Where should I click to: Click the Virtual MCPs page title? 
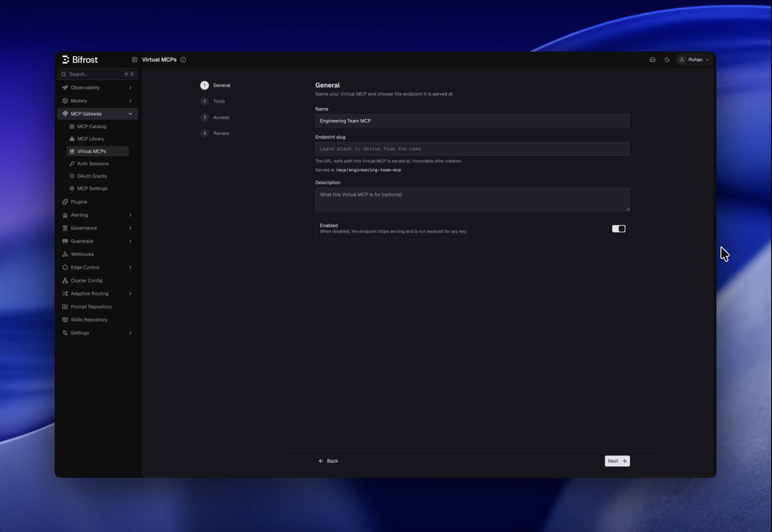pyautogui.click(x=159, y=60)
